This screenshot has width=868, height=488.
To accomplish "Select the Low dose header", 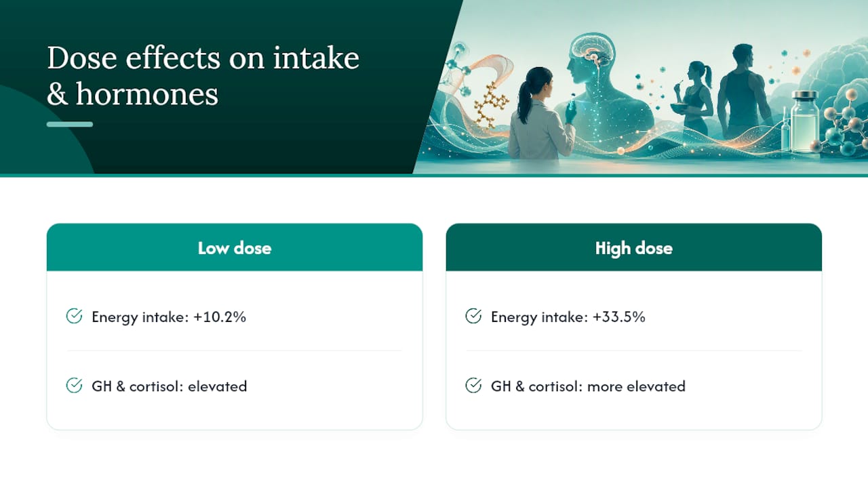I will 235,247.
